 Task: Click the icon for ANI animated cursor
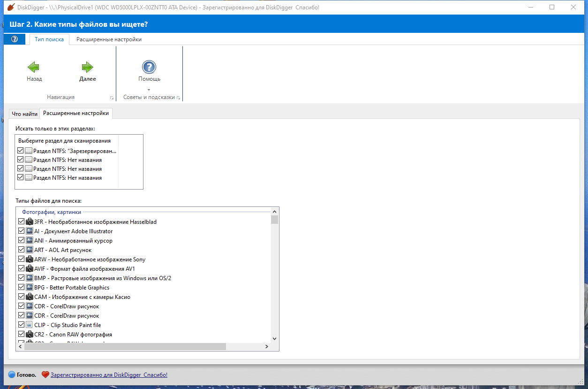coord(30,240)
